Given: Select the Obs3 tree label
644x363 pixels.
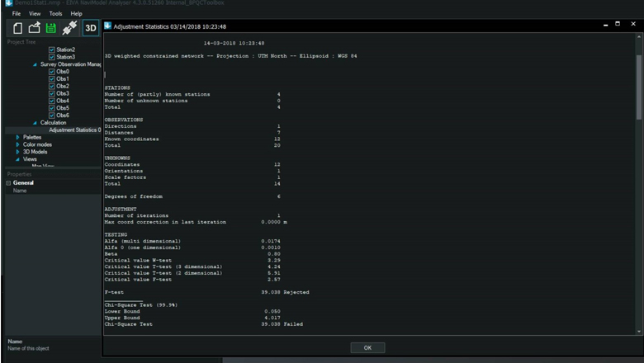Looking at the screenshot, I should tap(63, 93).
